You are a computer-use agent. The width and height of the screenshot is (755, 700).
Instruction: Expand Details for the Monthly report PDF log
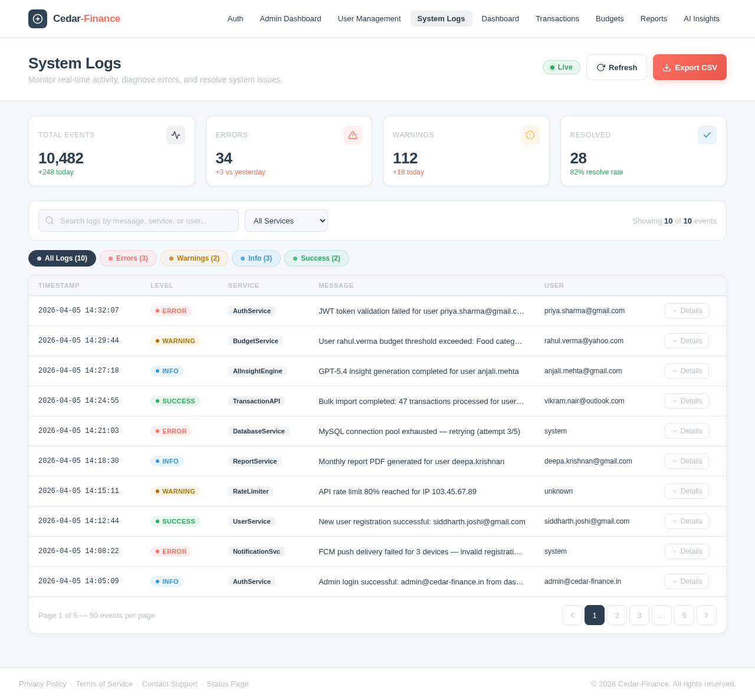coord(687,461)
